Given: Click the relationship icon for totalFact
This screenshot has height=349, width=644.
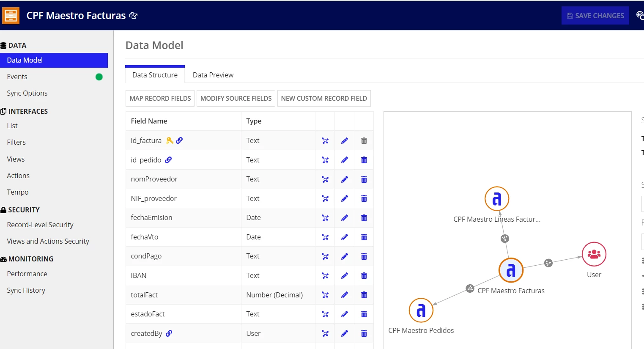Looking at the screenshot, I should pyautogui.click(x=325, y=295).
